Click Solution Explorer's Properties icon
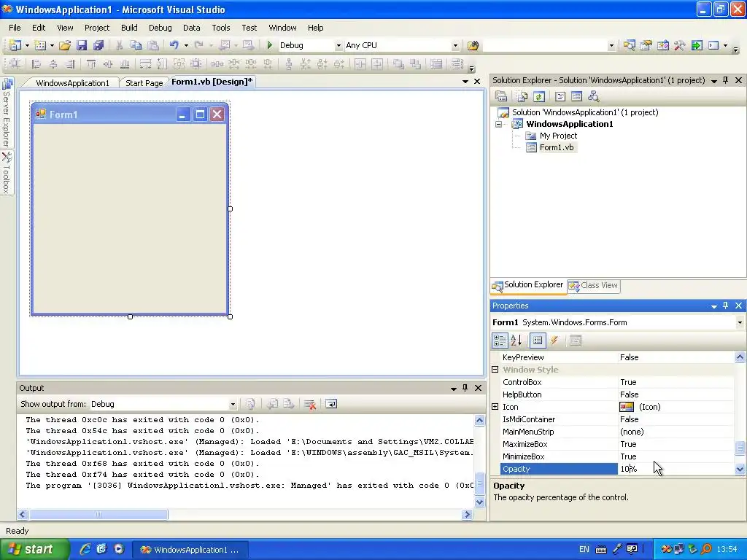The width and height of the screenshot is (747, 560). pos(500,97)
